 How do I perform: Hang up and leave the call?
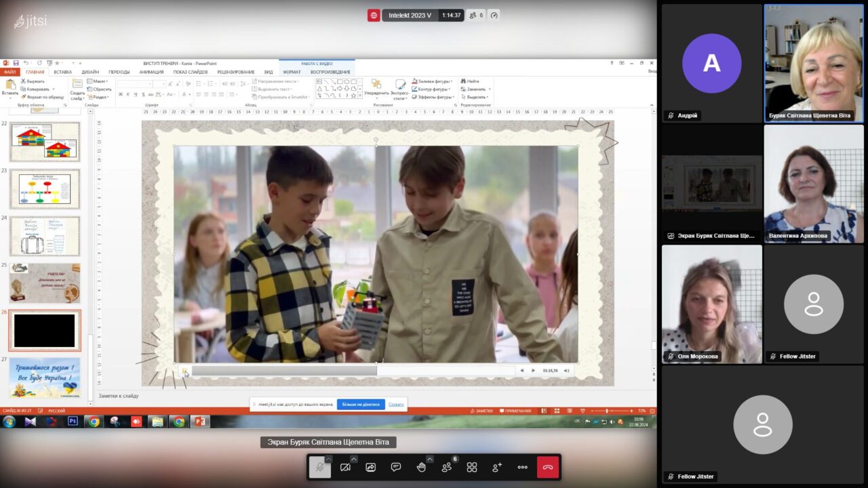(548, 467)
